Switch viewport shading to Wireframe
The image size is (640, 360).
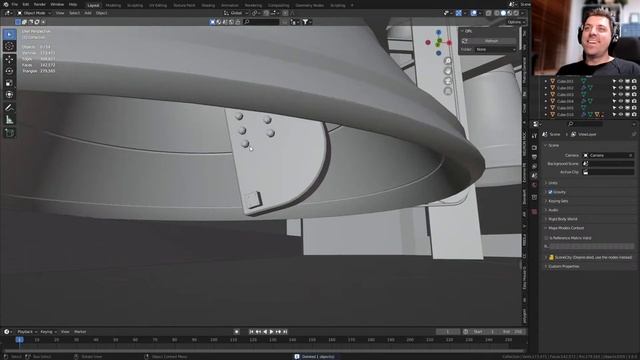[x=496, y=13]
